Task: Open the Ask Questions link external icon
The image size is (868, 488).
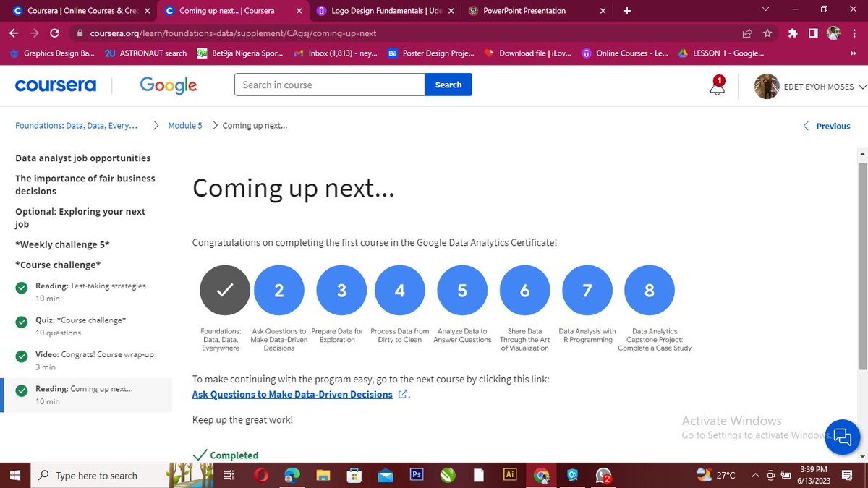Action: tap(403, 394)
